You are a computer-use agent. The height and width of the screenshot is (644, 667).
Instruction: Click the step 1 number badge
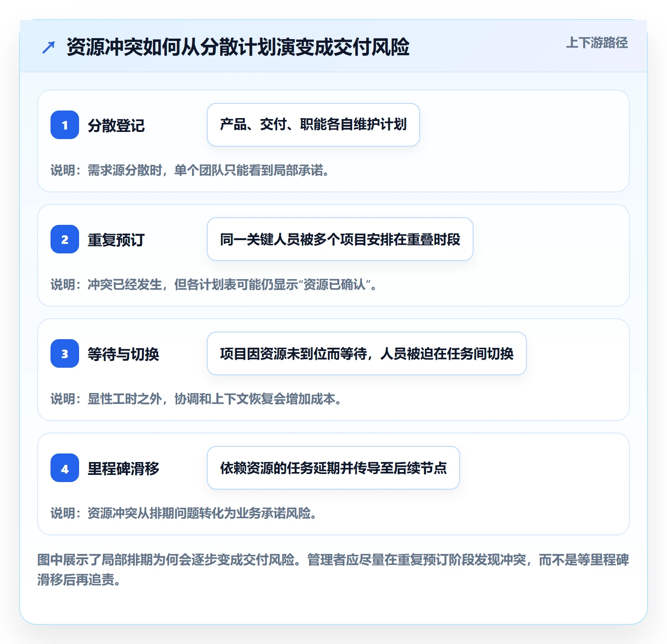click(65, 125)
